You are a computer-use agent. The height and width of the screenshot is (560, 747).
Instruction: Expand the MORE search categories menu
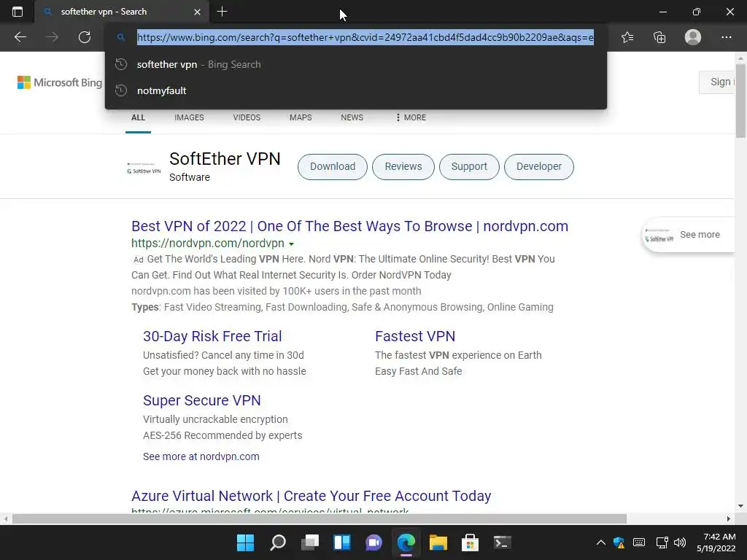coord(411,117)
